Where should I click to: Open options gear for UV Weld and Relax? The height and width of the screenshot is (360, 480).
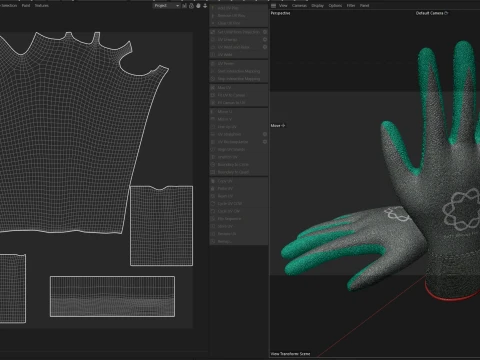[265, 47]
